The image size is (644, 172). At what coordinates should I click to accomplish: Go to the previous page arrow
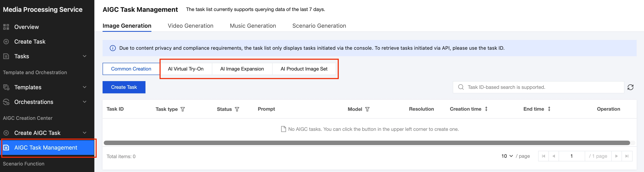pyautogui.click(x=554, y=156)
